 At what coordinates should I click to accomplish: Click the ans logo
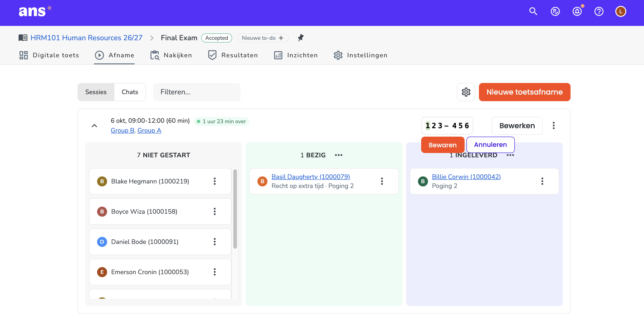[x=35, y=11]
